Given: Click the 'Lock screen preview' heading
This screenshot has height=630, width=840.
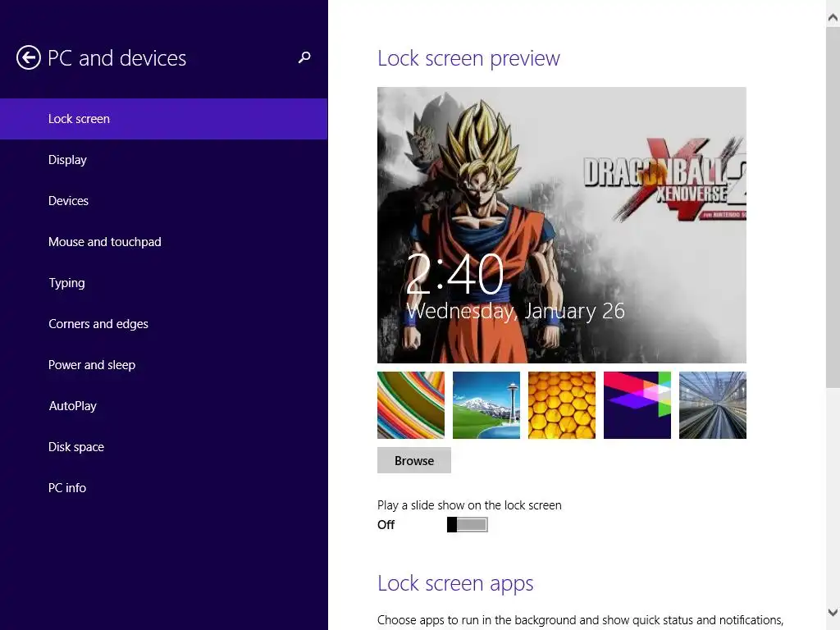Looking at the screenshot, I should (468, 58).
